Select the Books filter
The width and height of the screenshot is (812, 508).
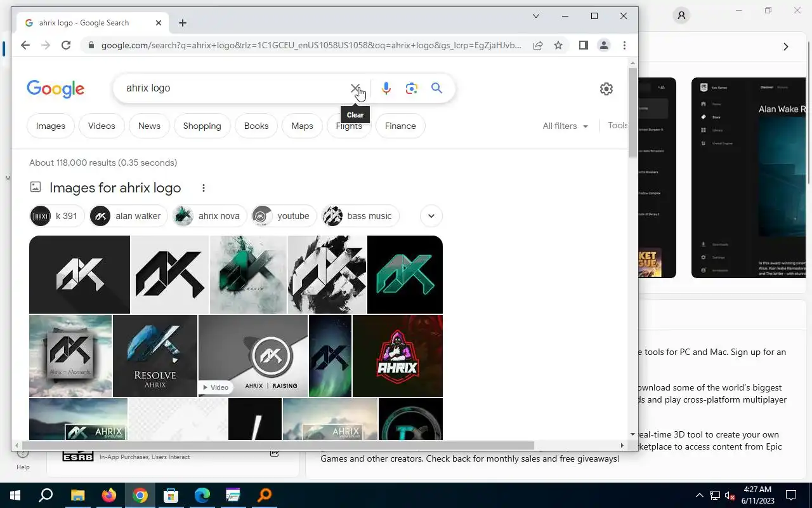[256, 126]
